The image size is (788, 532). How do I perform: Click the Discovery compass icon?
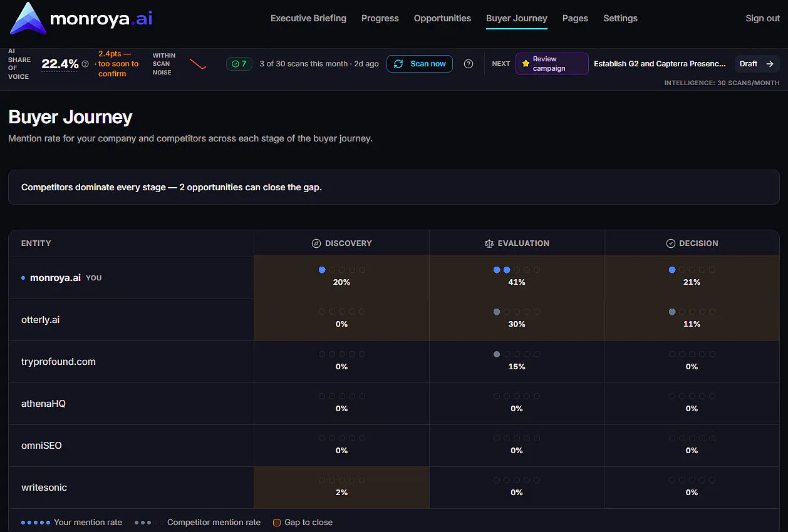316,243
